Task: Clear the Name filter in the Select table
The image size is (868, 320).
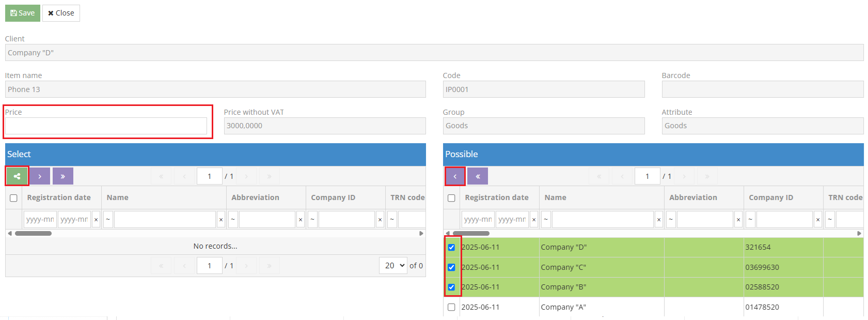Action: click(221, 220)
